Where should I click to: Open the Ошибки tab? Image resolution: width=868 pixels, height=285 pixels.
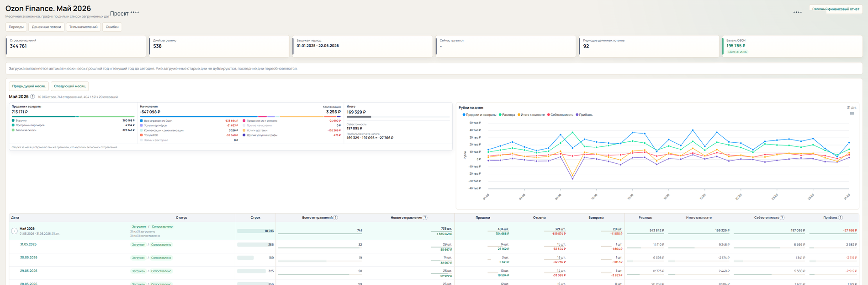click(x=112, y=27)
